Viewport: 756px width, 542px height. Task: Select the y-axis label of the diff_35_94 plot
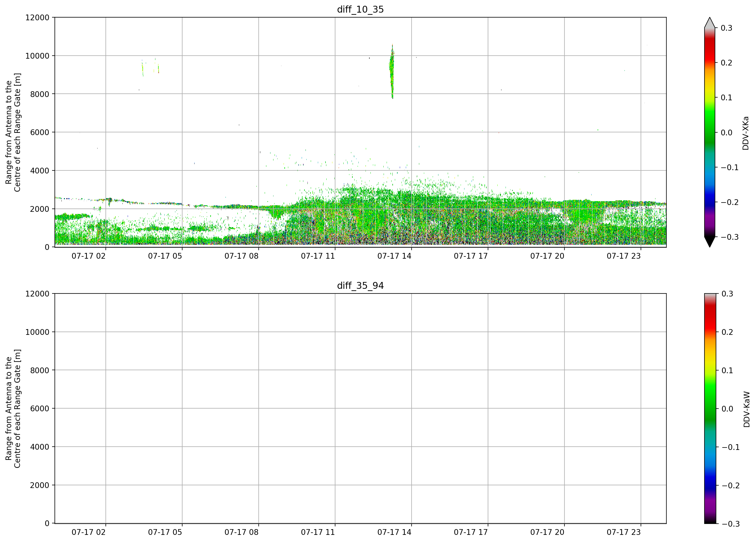(13, 408)
